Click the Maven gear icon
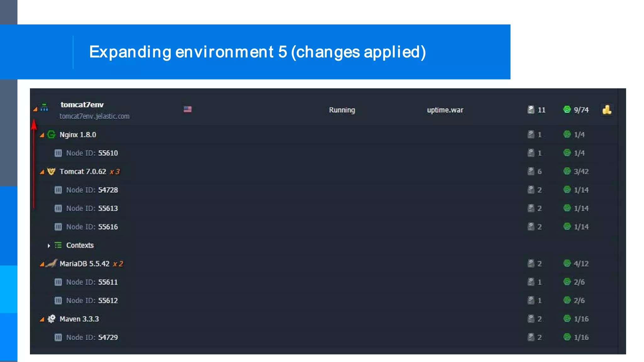644x362 pixels. coord(51,319)
